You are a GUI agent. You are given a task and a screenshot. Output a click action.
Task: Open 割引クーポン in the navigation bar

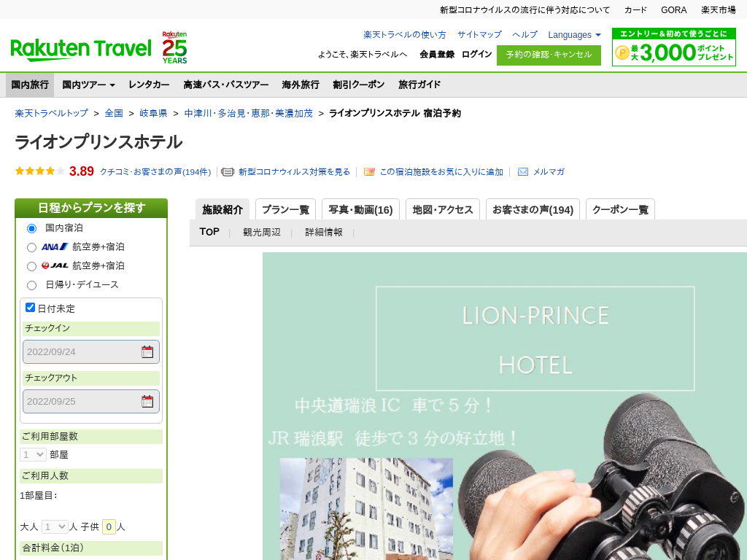(x=358, y=85)
